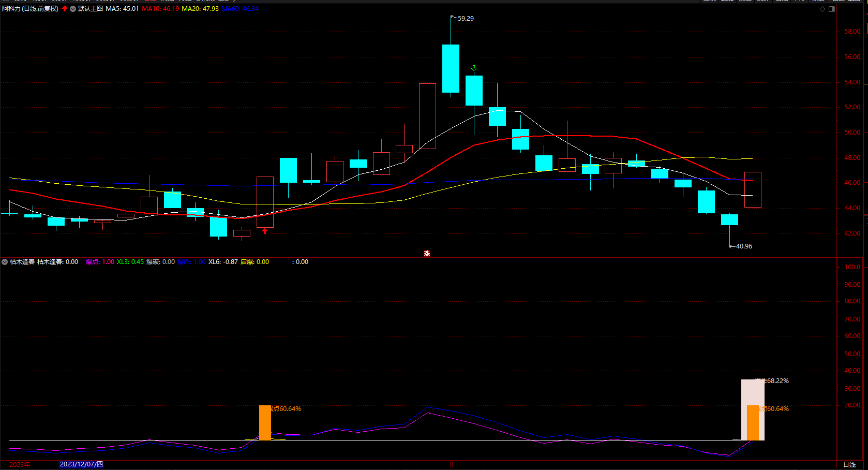Click the diamond icon at chart top-right
Screen dimensions: 868x470
click(822, 9)
